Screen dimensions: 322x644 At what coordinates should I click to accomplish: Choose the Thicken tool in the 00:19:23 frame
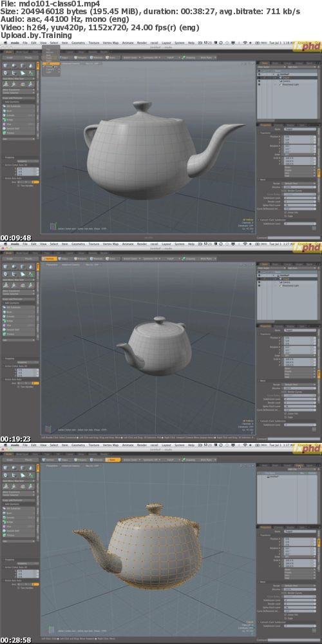click(x=19, y=335)
